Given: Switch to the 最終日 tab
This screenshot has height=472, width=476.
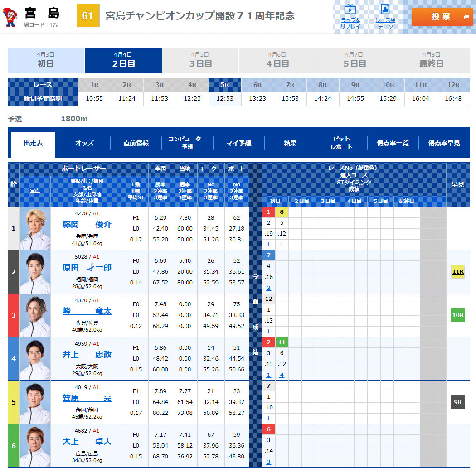Looking at the screenshot, I should 431,61.
